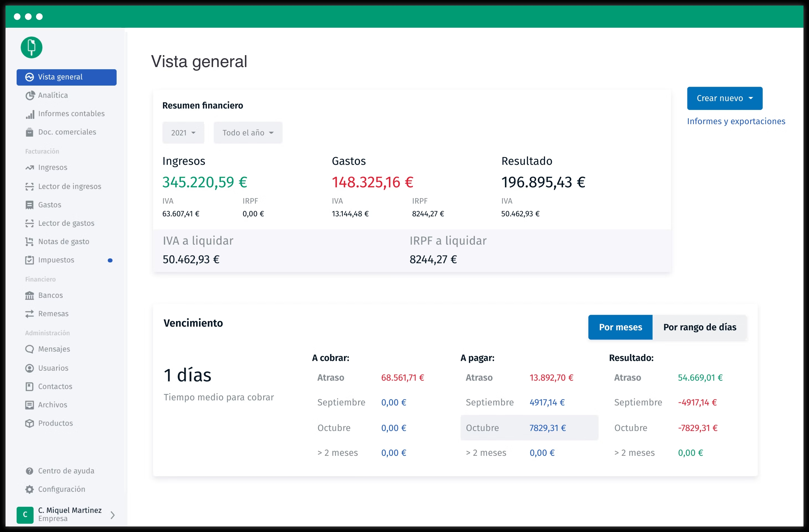Click the green app logo
809x532 pixels.
pyautogui.click(x=32, y=48)
